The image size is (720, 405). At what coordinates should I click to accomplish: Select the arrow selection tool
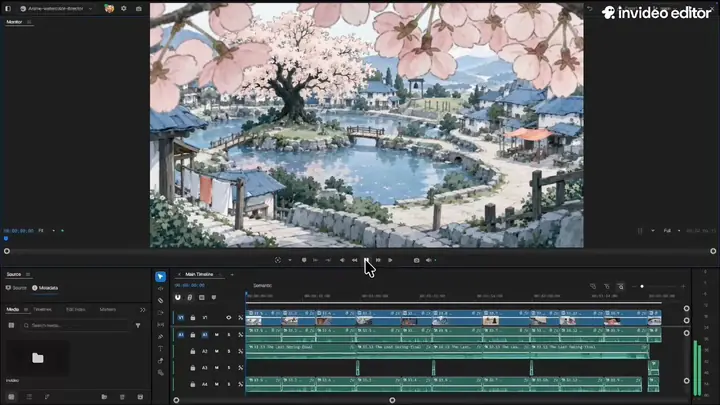[160, 277]
